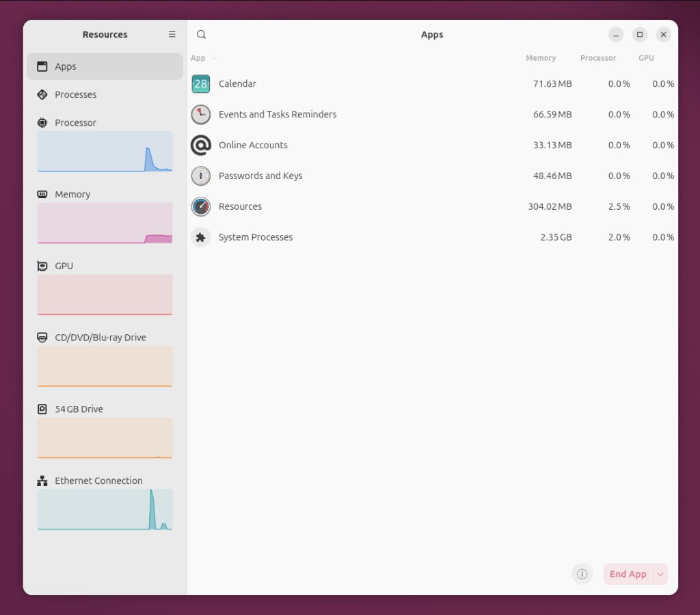Click the Calendar app icon
Viewport: 700px width, 615px height.
point(201,84)
